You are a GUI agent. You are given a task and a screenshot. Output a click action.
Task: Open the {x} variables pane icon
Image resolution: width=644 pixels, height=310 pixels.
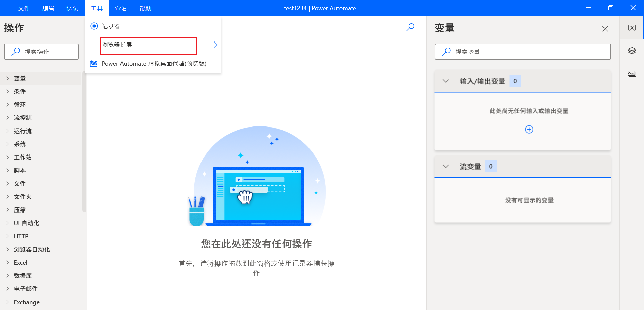(x=632, y=28)
